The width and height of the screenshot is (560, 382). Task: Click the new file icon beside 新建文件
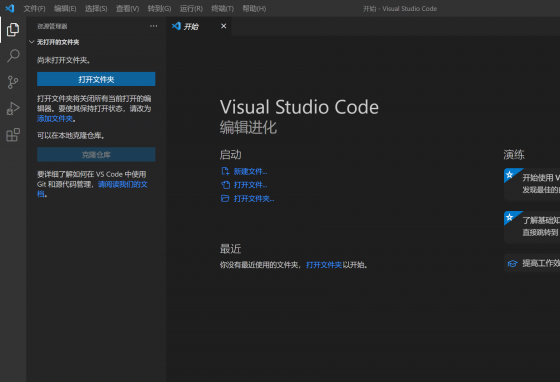click(x=225, y=171)
